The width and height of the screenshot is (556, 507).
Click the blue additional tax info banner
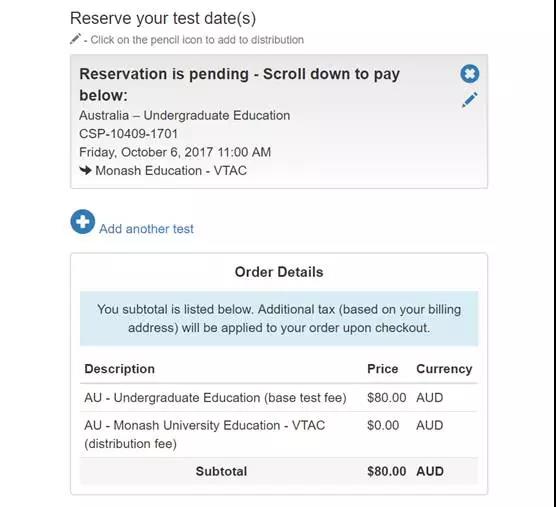pyautogui.click(x=279, y=318)
